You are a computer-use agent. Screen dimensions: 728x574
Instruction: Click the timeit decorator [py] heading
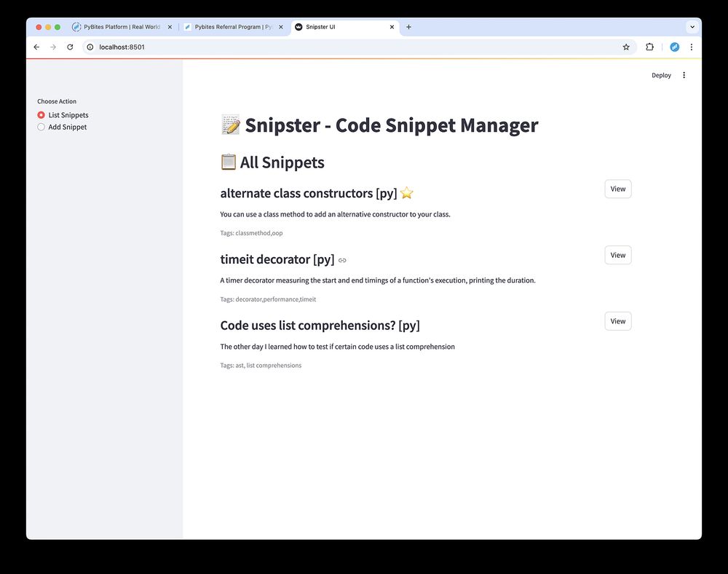(277, 259)
